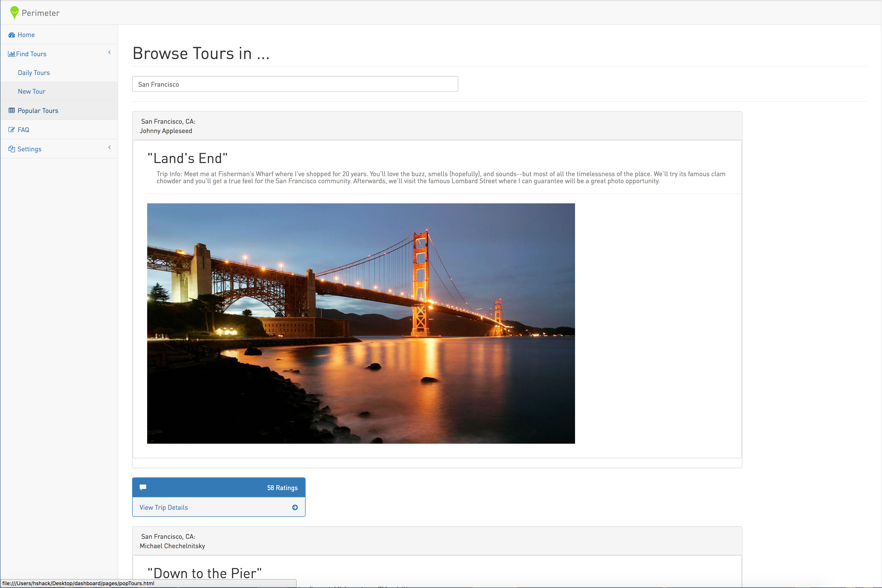Click the 58 Ratings panel header

coord(219,488)
